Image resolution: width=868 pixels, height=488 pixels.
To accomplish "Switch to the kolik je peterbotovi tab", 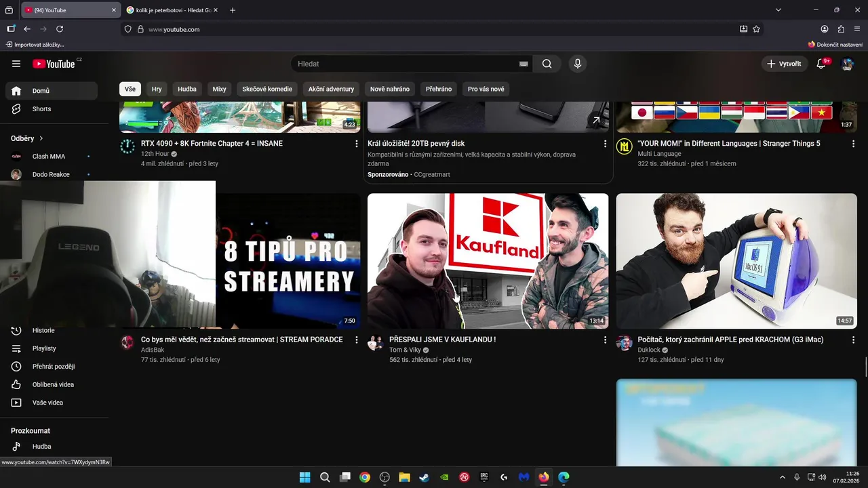I will 171,10.
